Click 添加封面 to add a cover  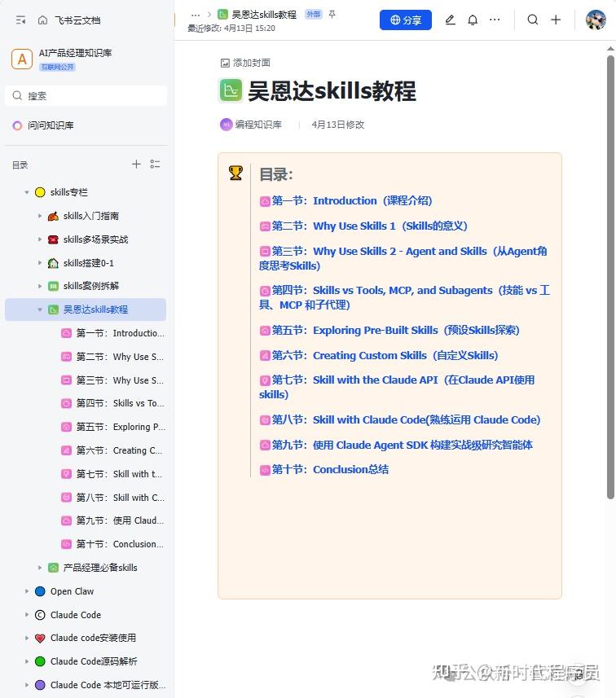246,63
